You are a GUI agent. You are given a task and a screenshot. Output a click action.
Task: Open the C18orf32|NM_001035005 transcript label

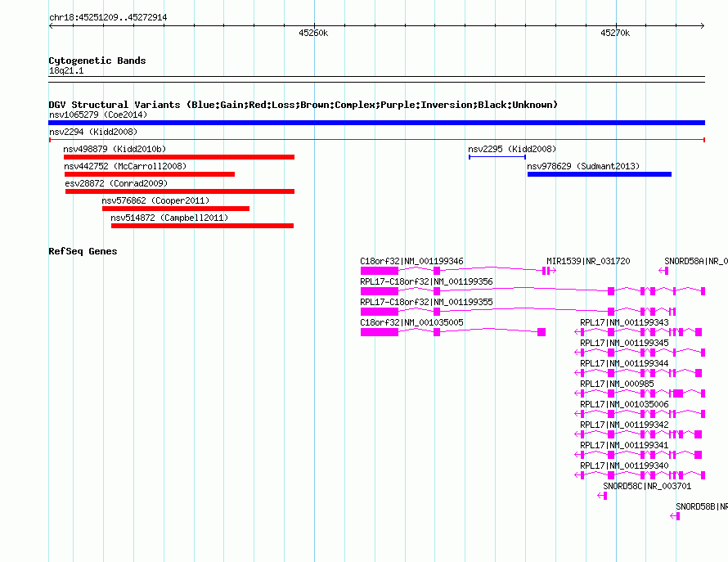(411, 323)
